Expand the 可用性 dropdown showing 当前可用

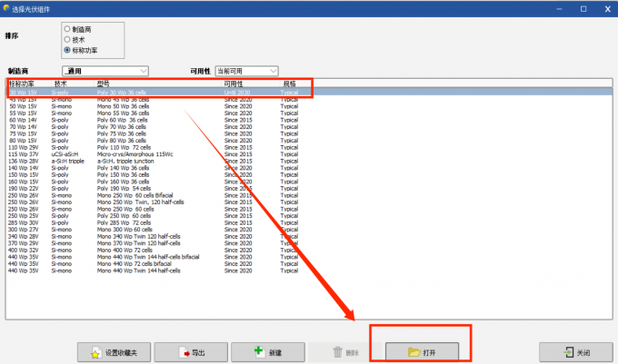pos(247,71)
